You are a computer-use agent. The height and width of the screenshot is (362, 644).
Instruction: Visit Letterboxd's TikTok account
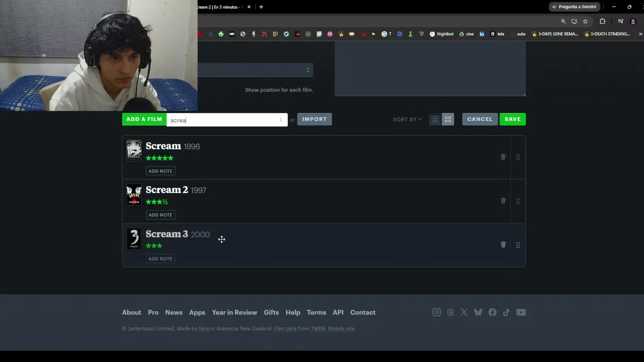pos(506,312)
